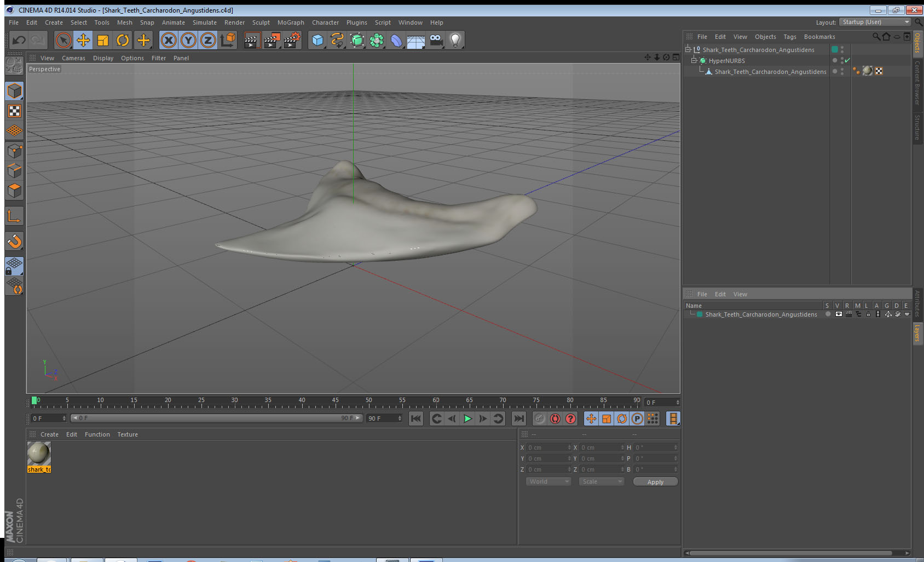
Task: Open the viewport Display menu
Action: point(103,58)
